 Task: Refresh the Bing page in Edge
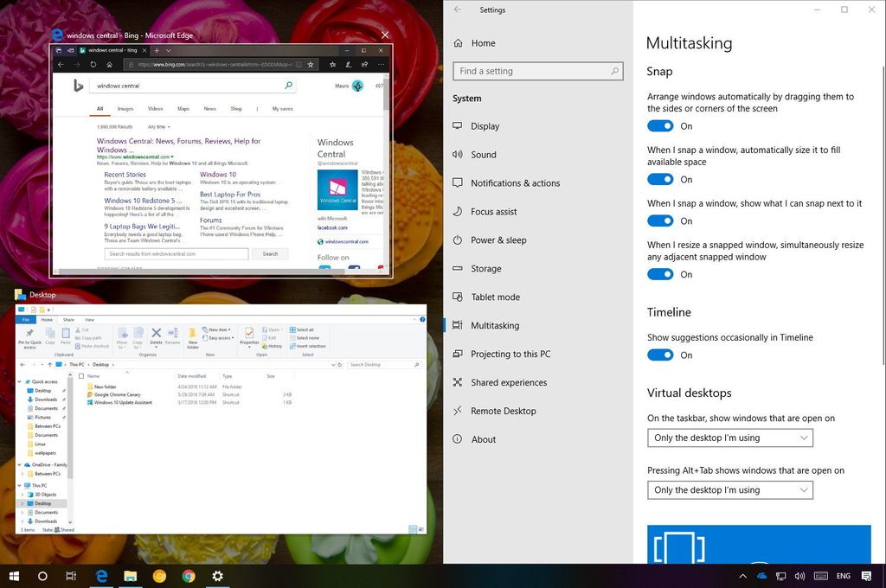tap(93, 64)
